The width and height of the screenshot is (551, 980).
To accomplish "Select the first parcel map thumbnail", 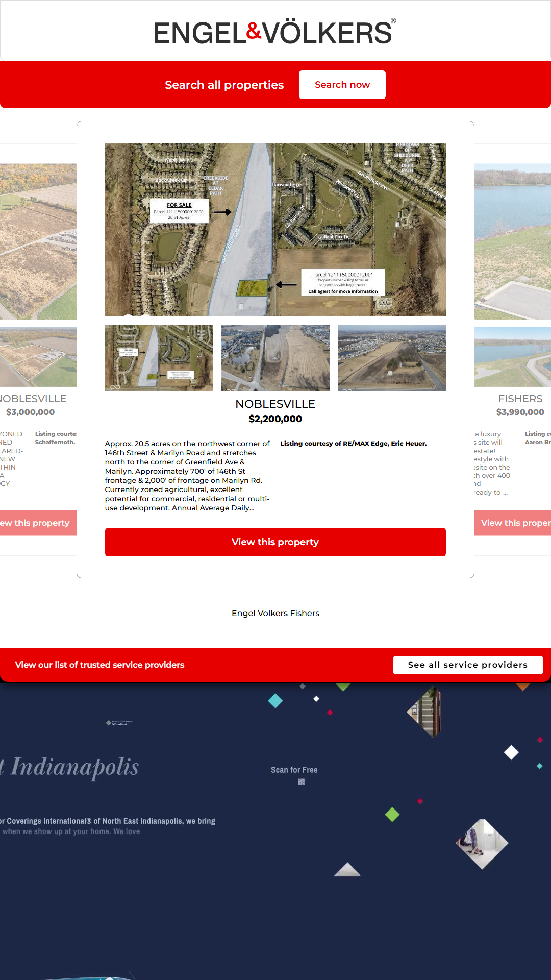I will 159,358.
